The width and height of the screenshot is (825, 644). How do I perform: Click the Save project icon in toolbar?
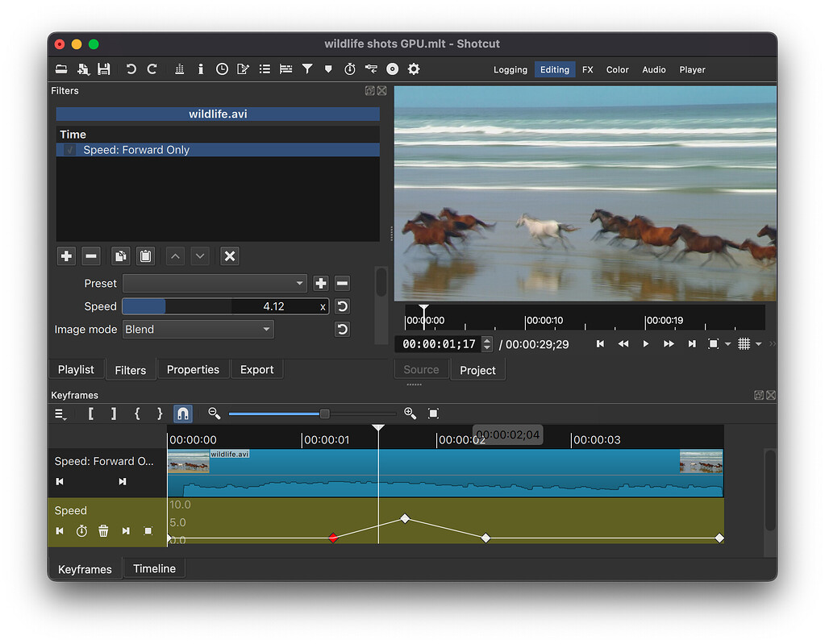tap(104, 69)
